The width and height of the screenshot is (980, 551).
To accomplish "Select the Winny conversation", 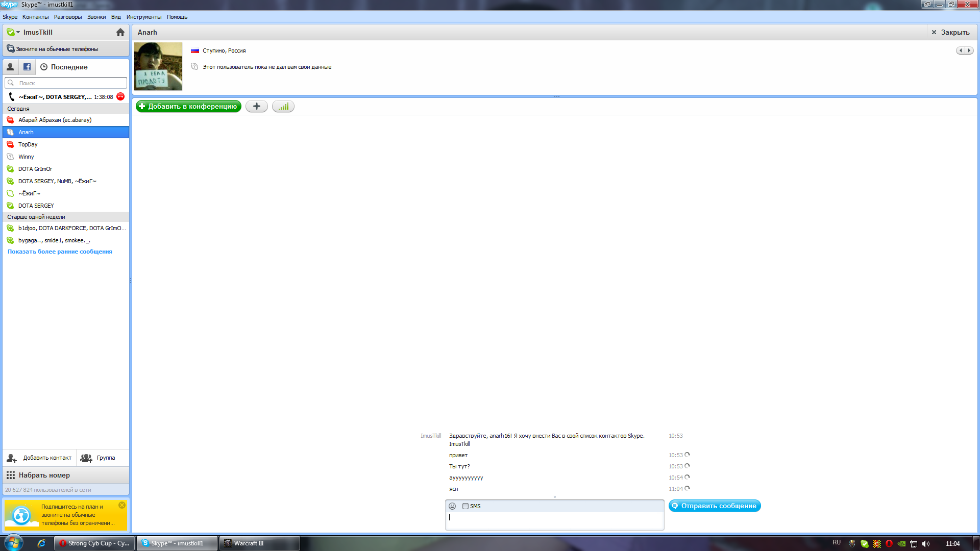I will 66,157.
